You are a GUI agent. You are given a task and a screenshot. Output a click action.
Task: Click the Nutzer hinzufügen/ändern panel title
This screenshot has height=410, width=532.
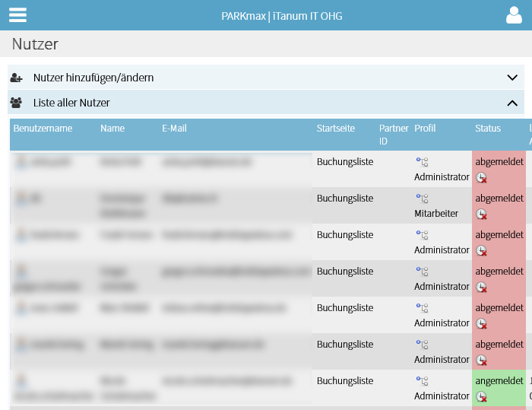(93, 78)
